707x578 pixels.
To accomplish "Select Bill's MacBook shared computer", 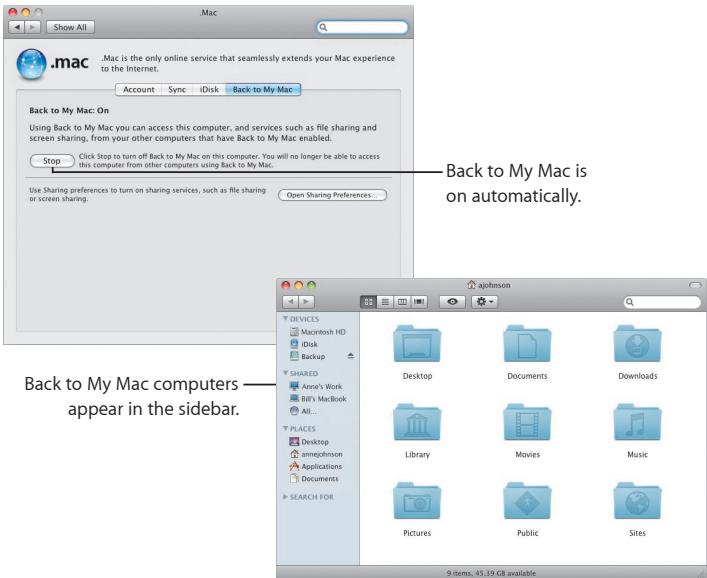I will 318,399.
